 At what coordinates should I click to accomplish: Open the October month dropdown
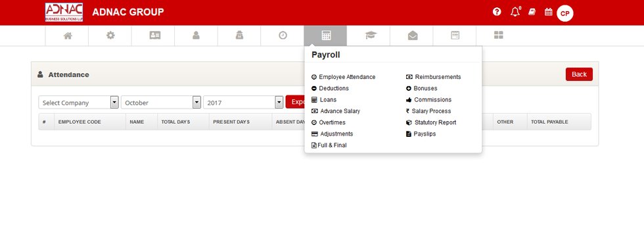(161, 103)
